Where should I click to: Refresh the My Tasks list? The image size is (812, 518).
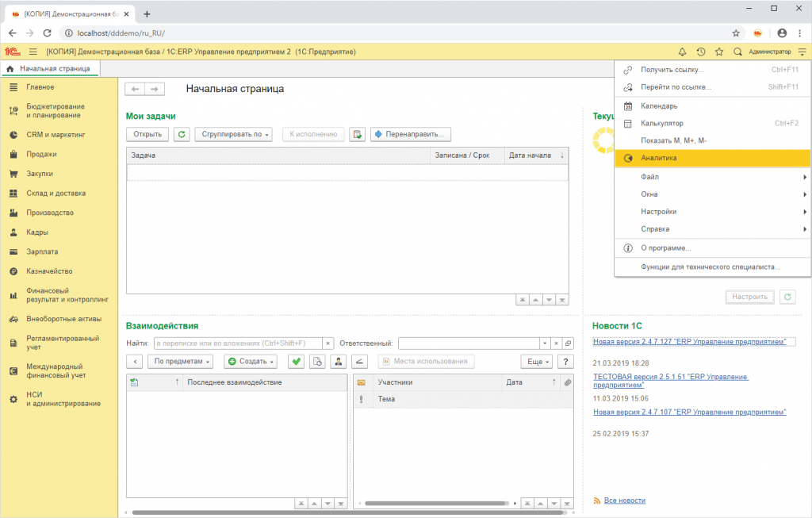[182, 134]
